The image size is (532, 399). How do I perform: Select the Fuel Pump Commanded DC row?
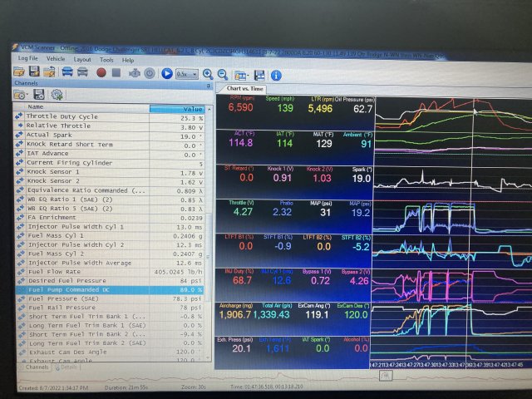pyautogui.click(x=110, y=288)
